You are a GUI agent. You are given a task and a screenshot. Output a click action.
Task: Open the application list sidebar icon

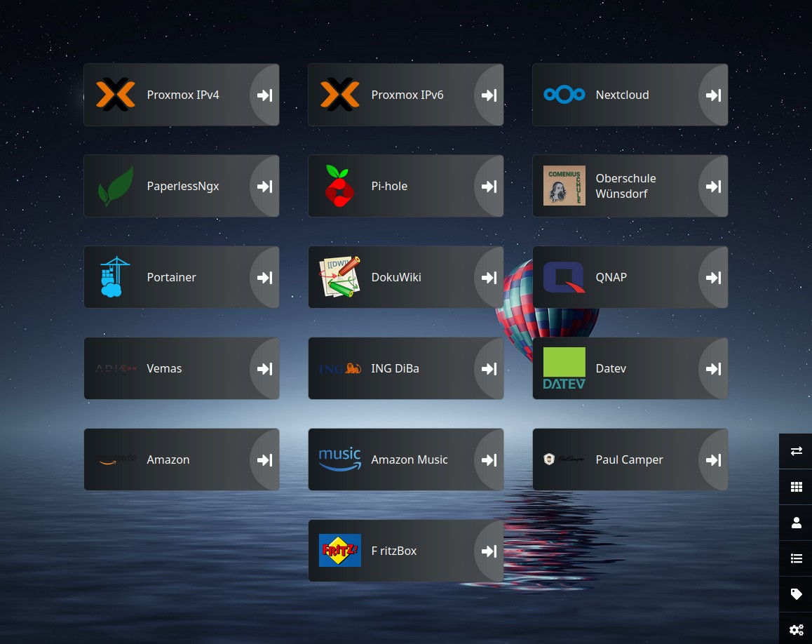[x=796, y=558]
